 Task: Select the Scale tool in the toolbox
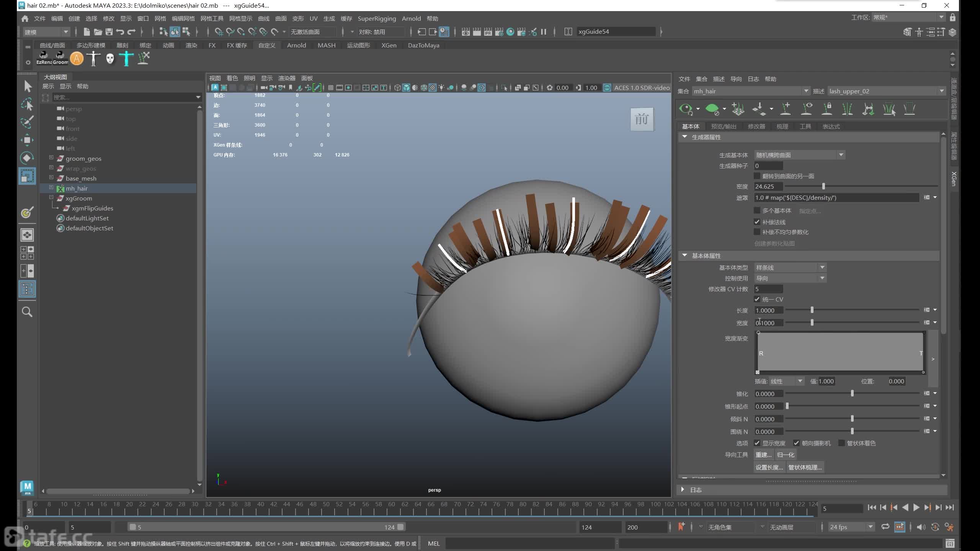tap(27, 176)
